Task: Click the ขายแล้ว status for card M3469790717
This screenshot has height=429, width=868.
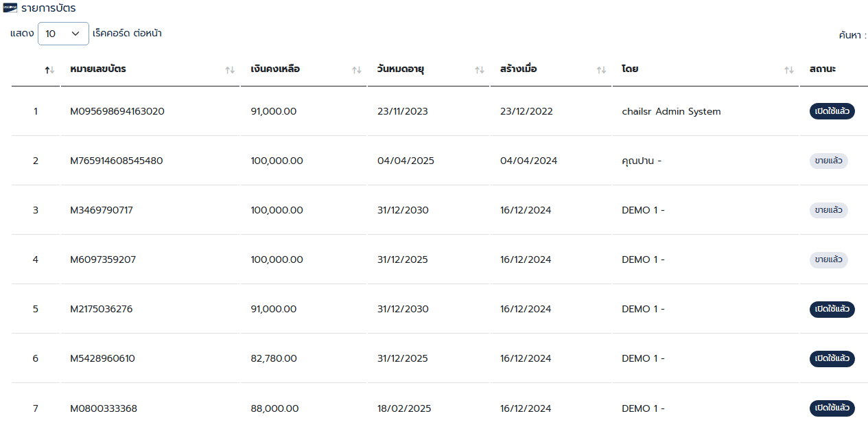Action: 829,210
